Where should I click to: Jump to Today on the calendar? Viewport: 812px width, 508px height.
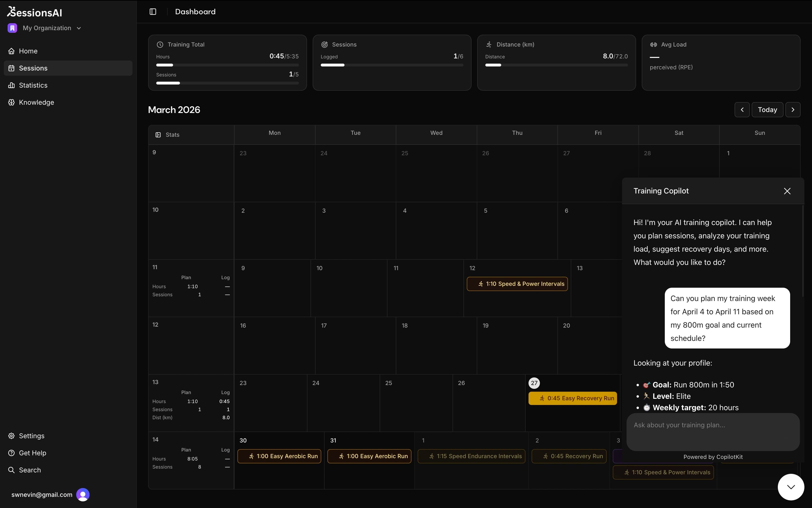click(x=767, y=109)
